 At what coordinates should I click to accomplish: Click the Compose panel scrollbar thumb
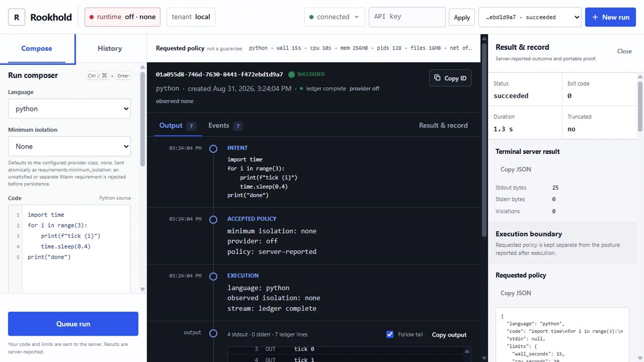coord(143,118)
